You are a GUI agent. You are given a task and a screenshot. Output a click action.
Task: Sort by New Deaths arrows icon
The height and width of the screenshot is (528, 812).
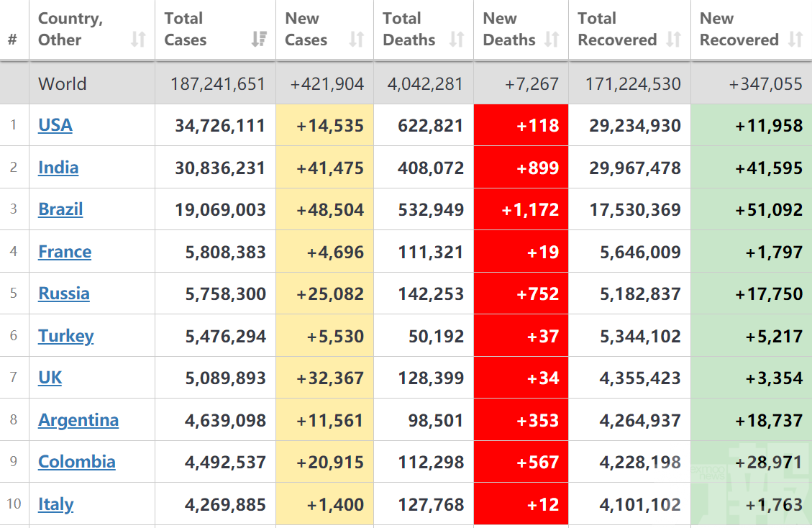pos(552,40)
